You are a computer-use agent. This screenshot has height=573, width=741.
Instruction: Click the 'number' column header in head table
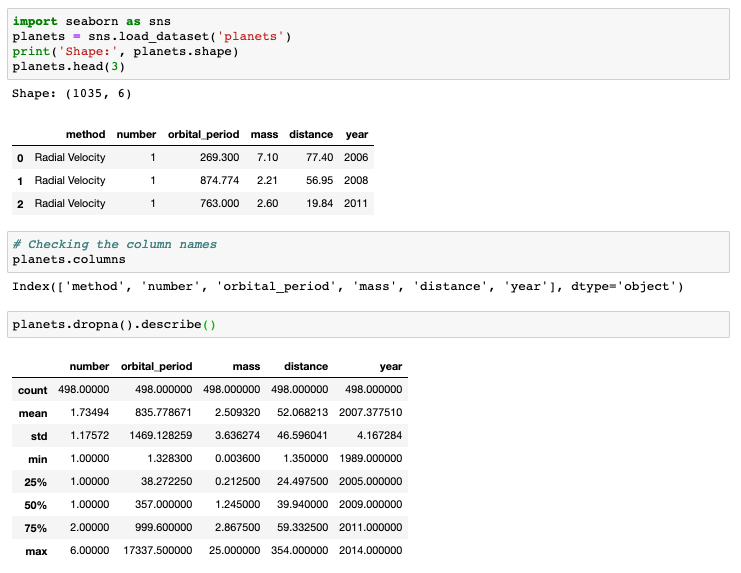[136, 135]
